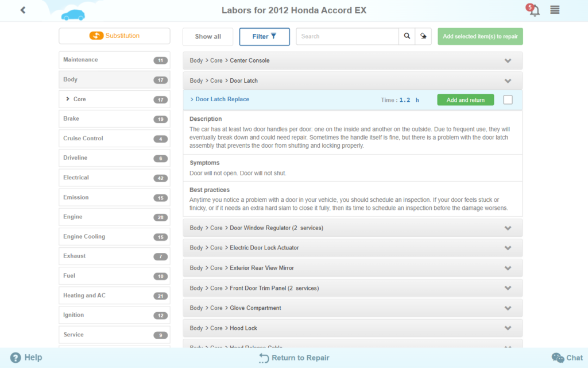
Task: Select the Brake category
Action: coord(114,118)
